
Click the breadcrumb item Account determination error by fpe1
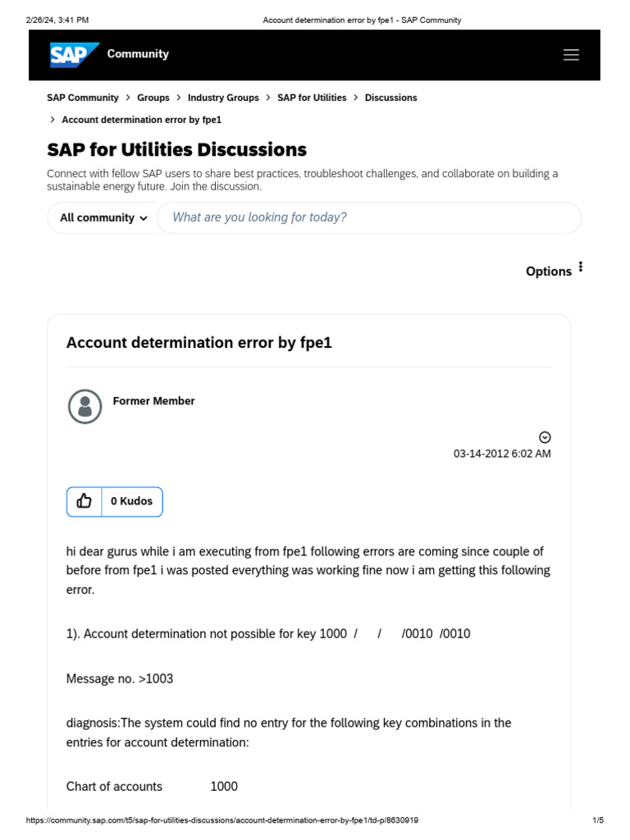tap(141, 120)
